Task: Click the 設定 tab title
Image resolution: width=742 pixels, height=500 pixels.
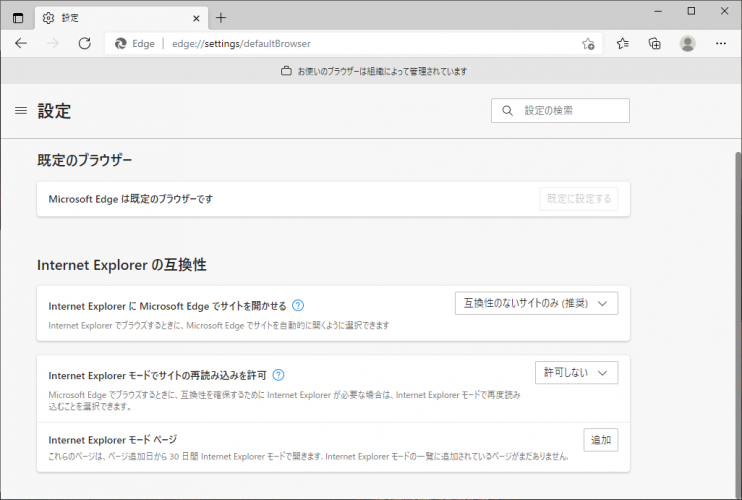Action: pos(70,18)
